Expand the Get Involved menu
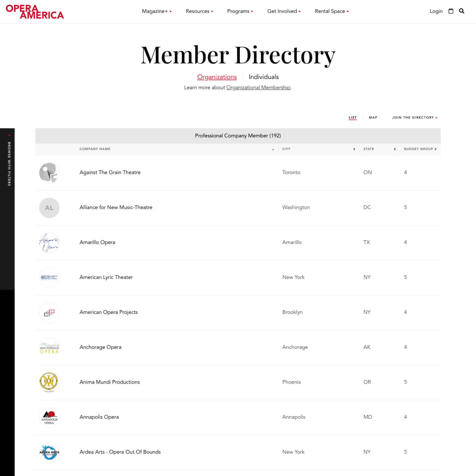476x476 pixels. (284, 11)
